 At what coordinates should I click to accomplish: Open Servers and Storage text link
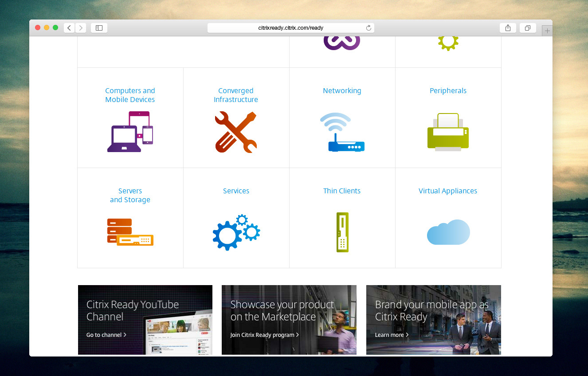(x=130, y=195)
